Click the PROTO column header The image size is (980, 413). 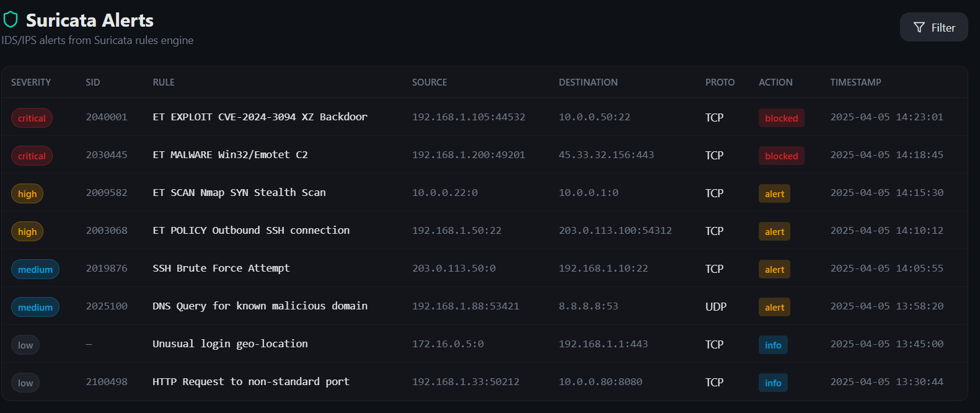pyautogui.click(x=720, y=82)
